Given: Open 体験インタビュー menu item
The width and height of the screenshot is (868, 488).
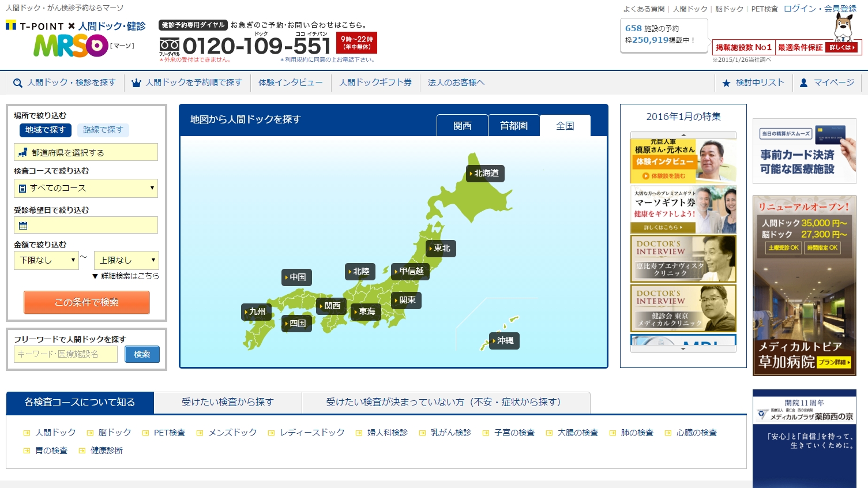Looking at the screenshot, I should coord(291,82).
